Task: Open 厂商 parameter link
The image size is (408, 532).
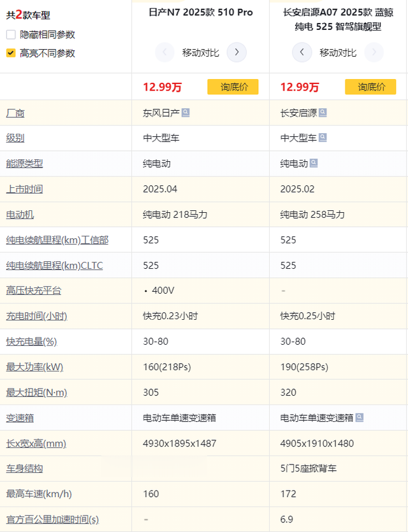Action: (15, 113)
